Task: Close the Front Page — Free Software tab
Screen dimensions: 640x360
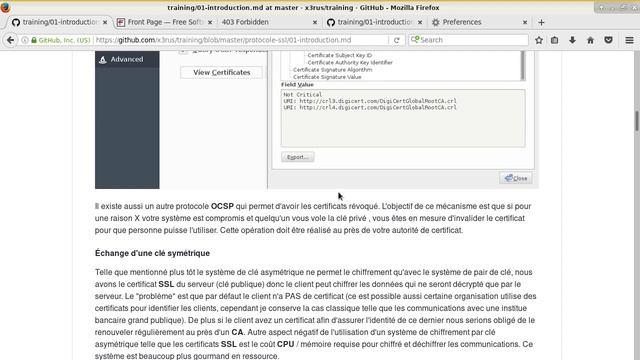Action: point(210,22)
